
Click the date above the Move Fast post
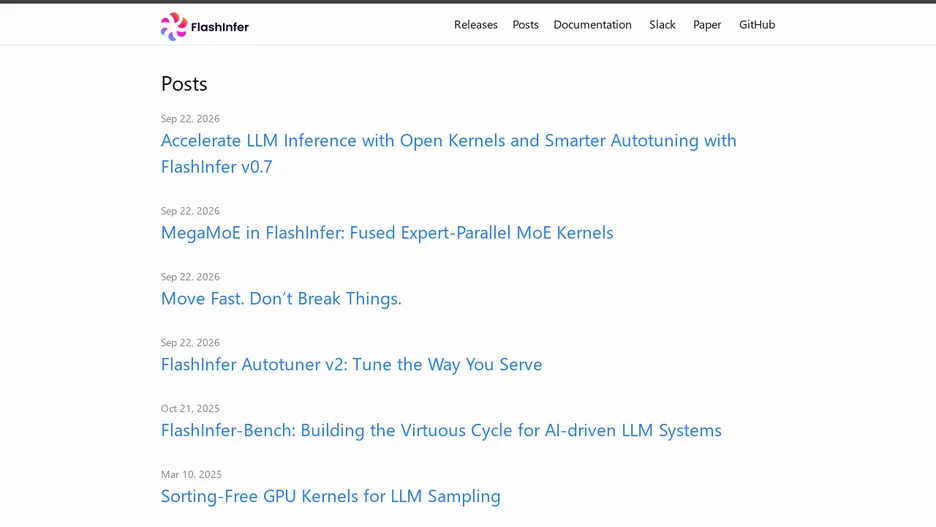pyautogui.click(x=190, y=276)
